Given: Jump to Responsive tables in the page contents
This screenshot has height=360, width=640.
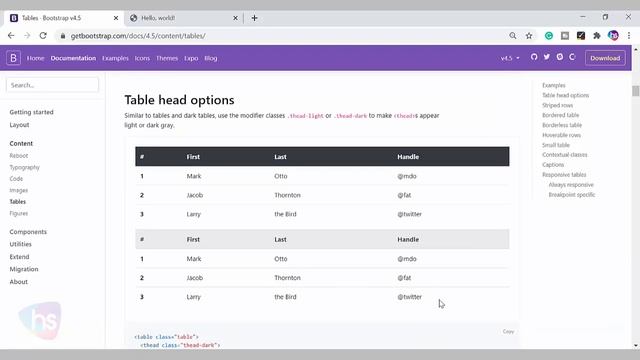Looking at the screenshot, I should [564, 175].
